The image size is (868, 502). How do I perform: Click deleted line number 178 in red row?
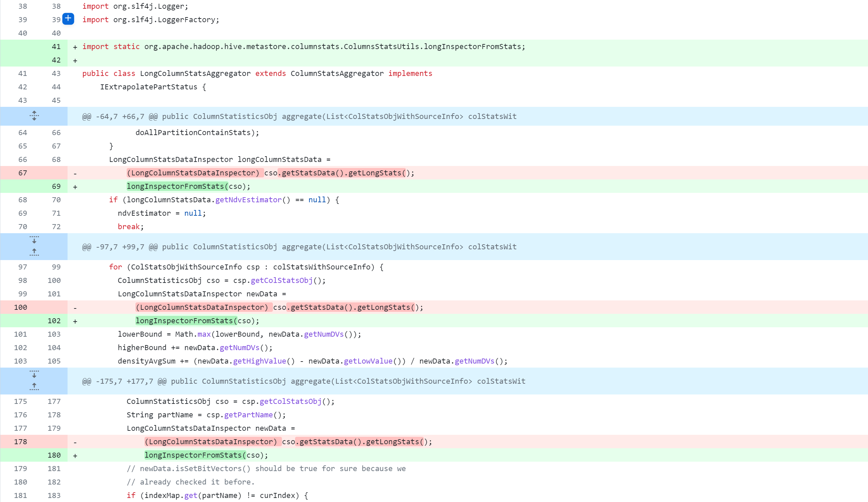[x=20, y=442]
